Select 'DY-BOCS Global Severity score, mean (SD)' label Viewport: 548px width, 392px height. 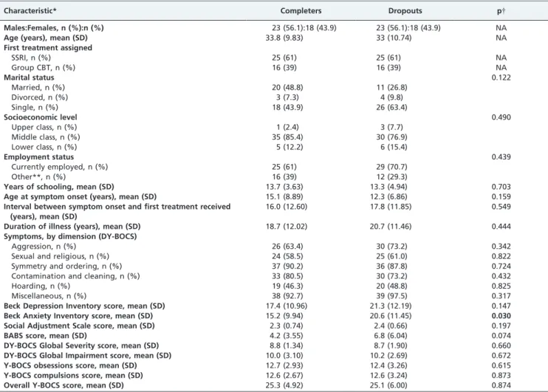coord(81,345)
